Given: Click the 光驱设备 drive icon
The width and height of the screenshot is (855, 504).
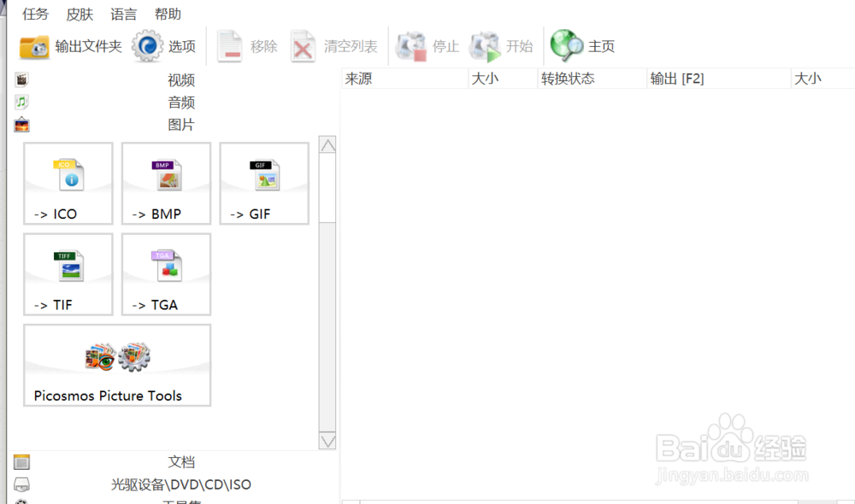Looking at the screenshot, I should click(x=21, y=484).
